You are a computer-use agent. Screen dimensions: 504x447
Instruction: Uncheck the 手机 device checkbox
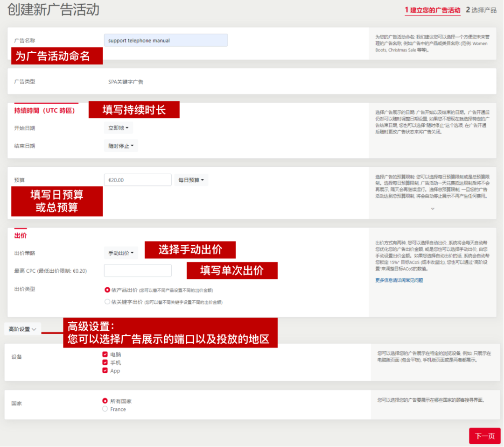[x=105, y=362]
